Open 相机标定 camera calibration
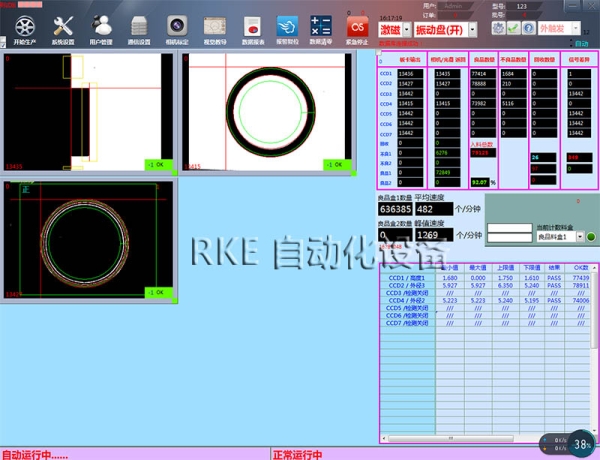 pos(176,24)
